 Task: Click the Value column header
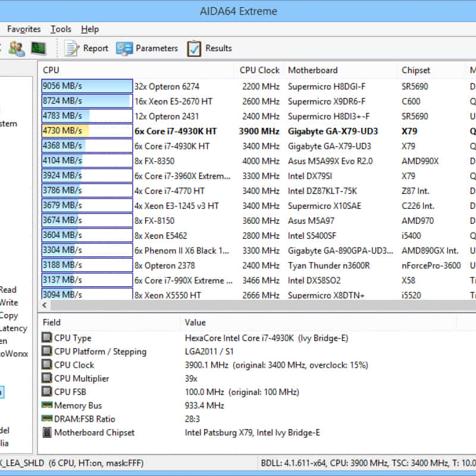[x=318, y=322]
